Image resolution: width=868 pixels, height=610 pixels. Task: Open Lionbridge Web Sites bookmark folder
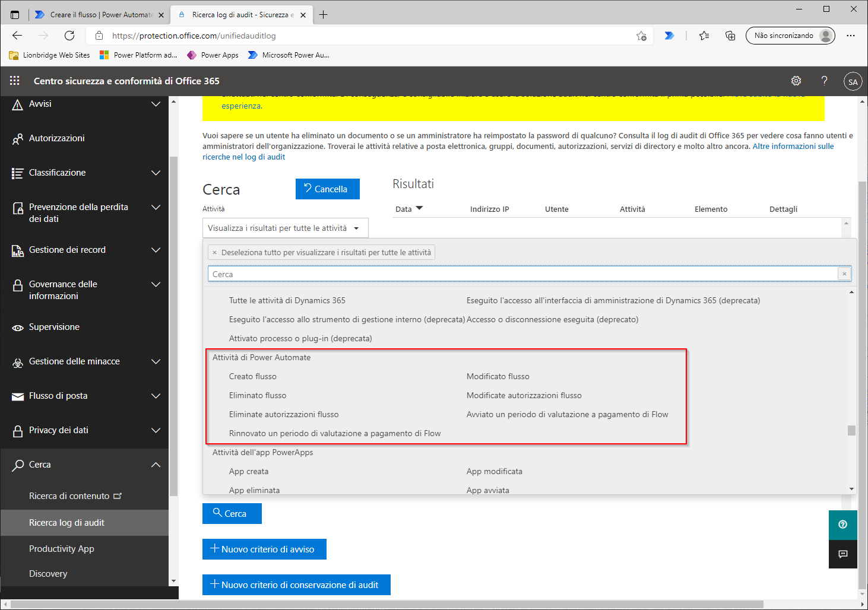[50, 55]
